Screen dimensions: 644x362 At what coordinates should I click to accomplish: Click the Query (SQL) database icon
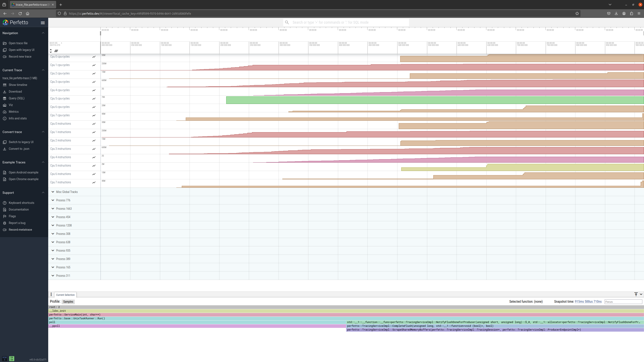click(4, 98)
